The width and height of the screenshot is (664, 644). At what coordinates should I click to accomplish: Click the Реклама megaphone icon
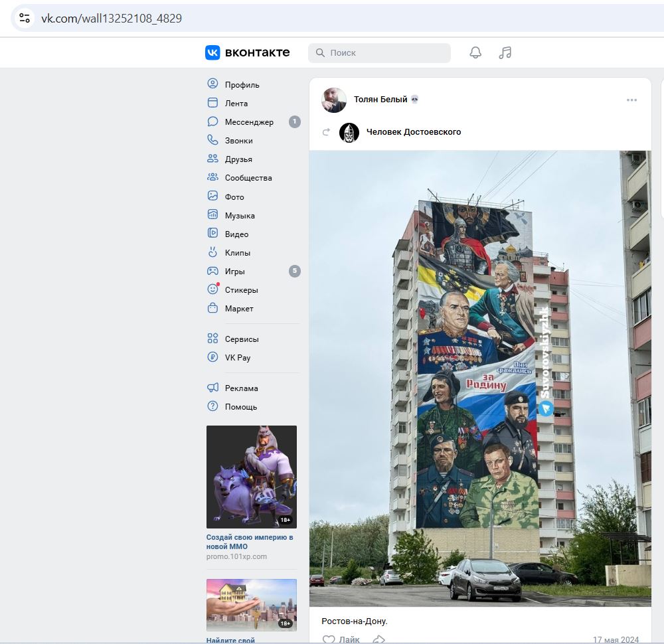point(212,388)
